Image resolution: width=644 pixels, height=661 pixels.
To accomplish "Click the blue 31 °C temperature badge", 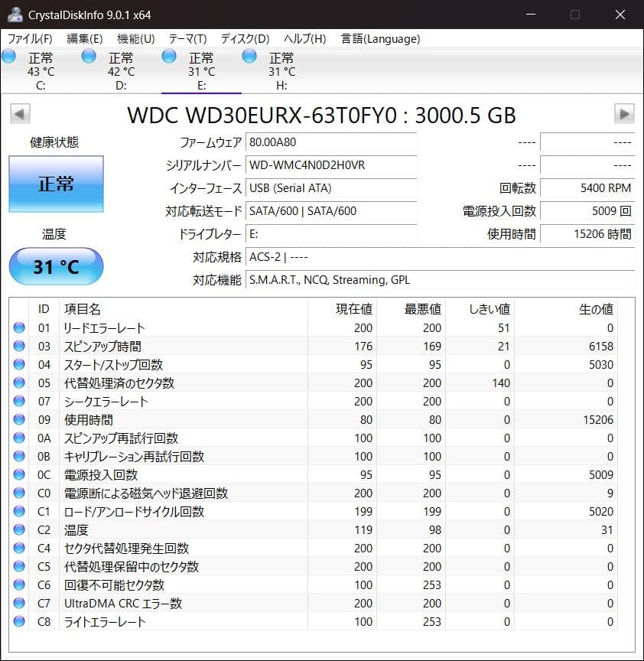I will pyautogui.click(x=55, y=266).
